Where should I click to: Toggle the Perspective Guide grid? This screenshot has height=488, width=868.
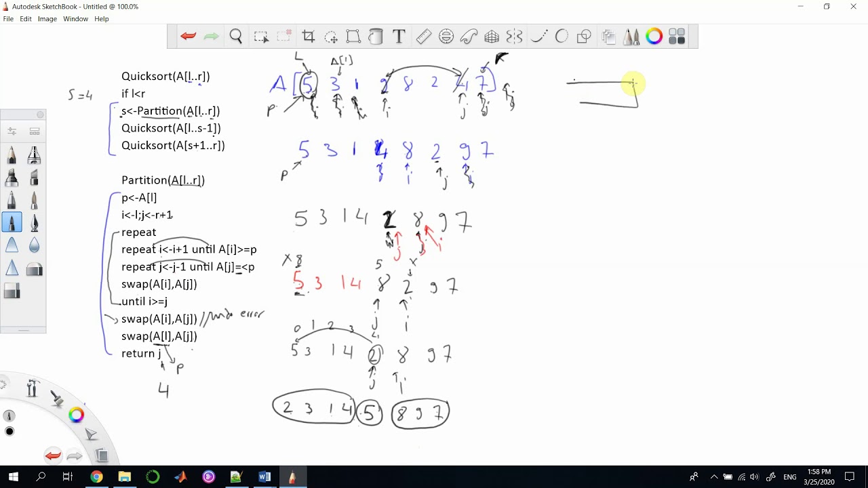[x=492, y=37]
